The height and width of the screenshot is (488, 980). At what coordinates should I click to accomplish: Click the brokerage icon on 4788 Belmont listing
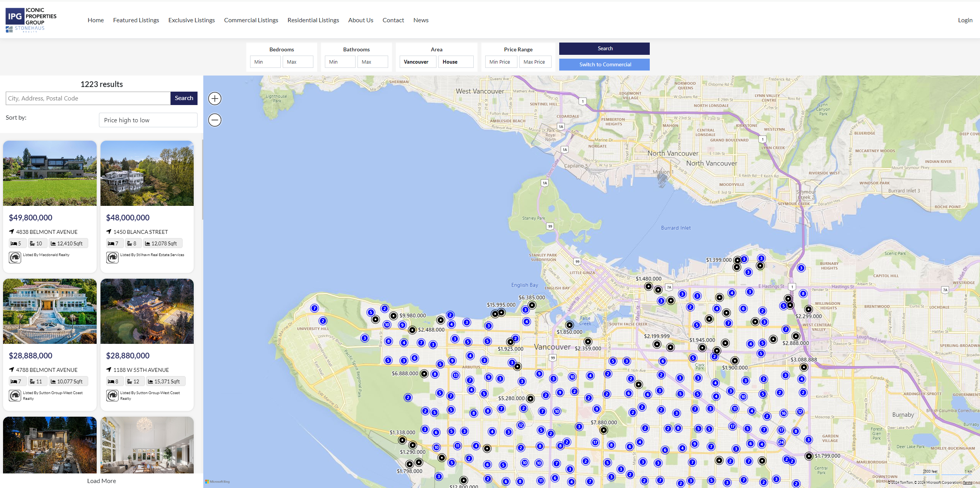(x=15, y=395)
